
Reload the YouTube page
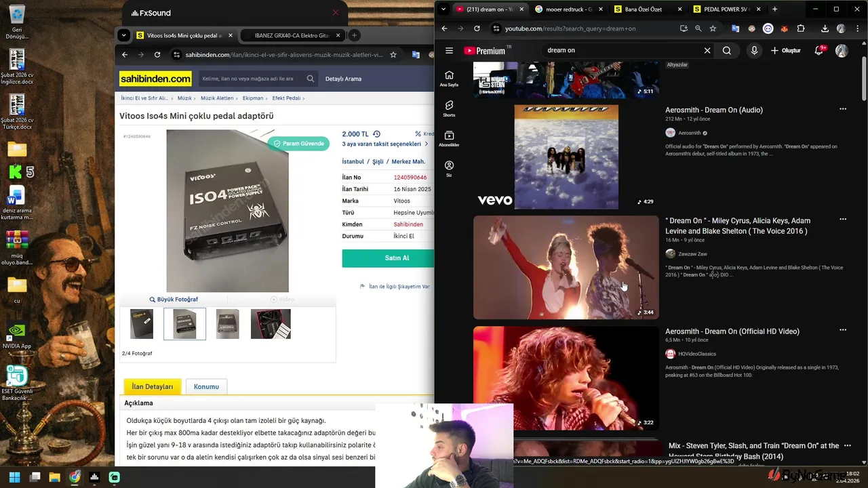point(477,28)
